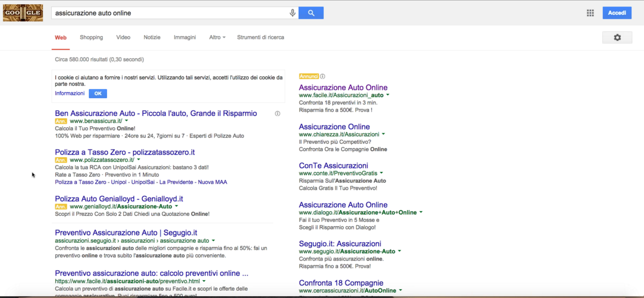Viewport: 644px width, 298px height.
Task: Sign in with Accedi button
Action: coord(617,13)
